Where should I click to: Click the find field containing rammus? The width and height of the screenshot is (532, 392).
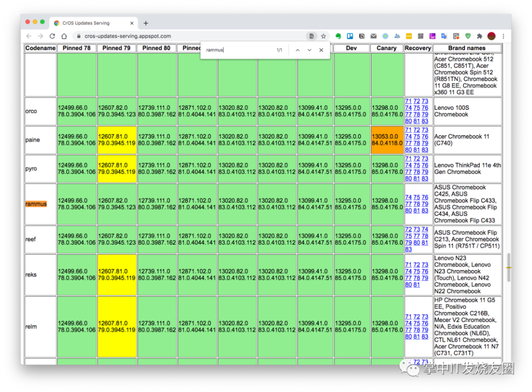tap(237, 50)
